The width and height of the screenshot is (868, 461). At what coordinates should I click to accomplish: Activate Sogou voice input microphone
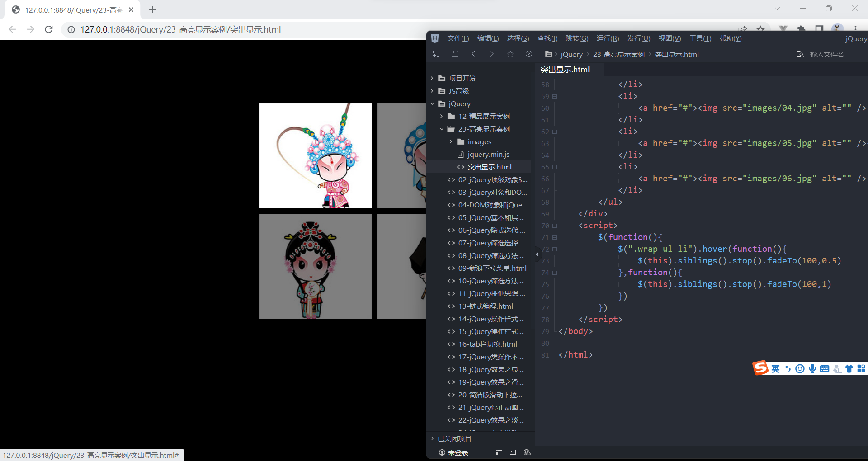pyautogui.click(x=813, y=368)
